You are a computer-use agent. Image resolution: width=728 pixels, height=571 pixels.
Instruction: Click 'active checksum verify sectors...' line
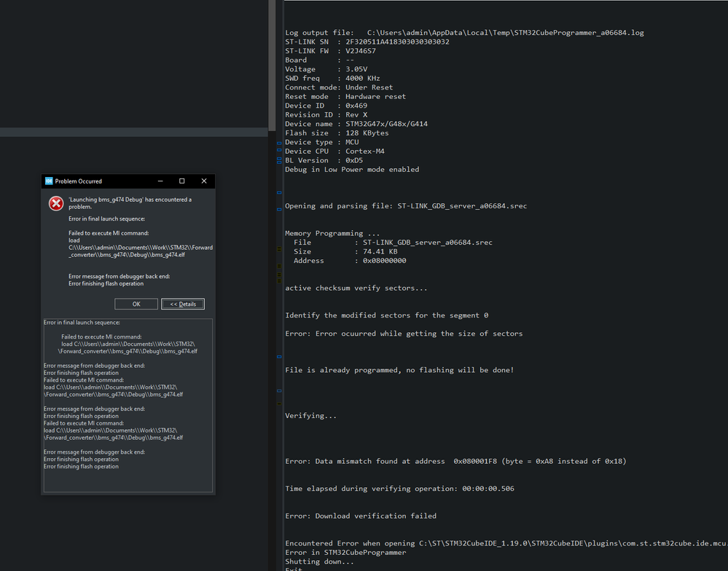(356, 288)
